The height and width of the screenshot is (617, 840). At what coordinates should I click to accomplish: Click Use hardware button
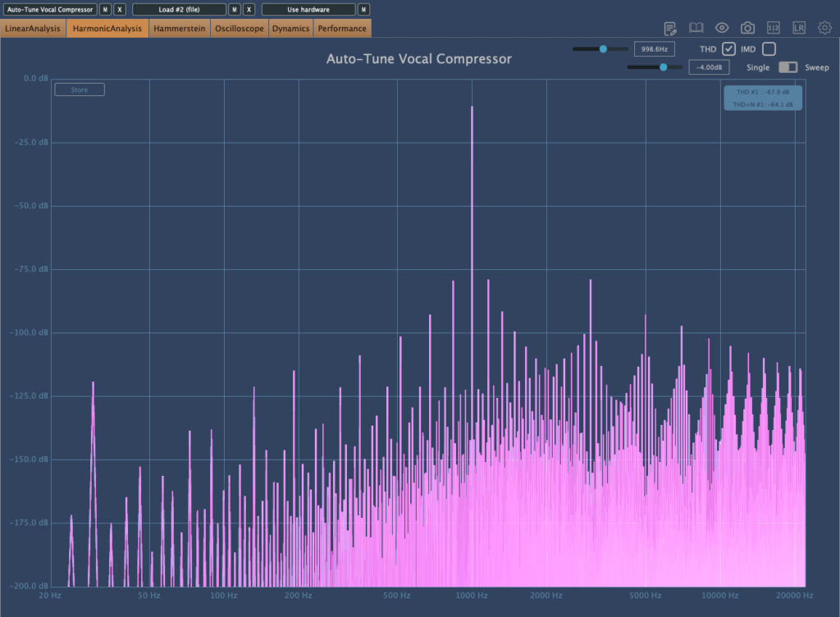click(x=308, y=10)
